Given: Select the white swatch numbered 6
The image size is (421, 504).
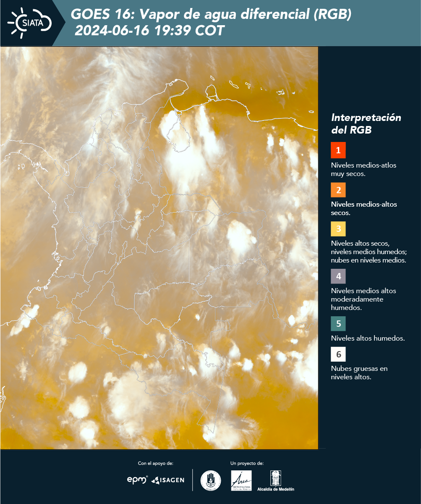Looking at the screenshot, I should pyautogui.click(x=338, y=354).
